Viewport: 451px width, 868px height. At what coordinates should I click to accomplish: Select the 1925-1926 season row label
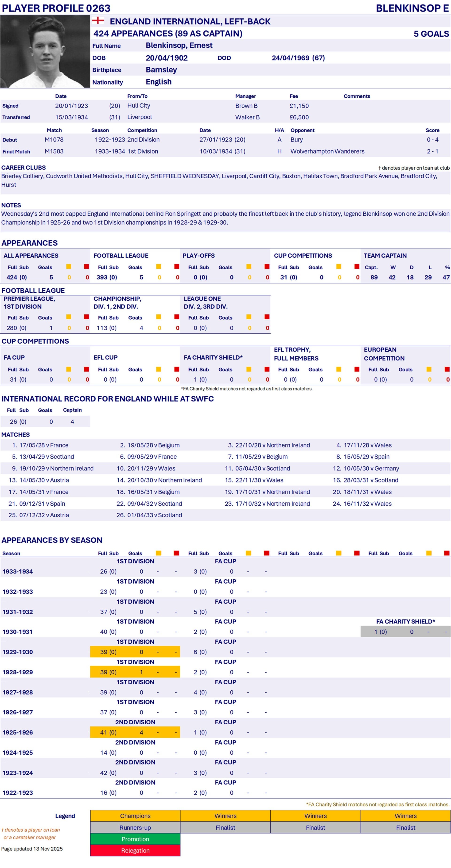[18, 732]
